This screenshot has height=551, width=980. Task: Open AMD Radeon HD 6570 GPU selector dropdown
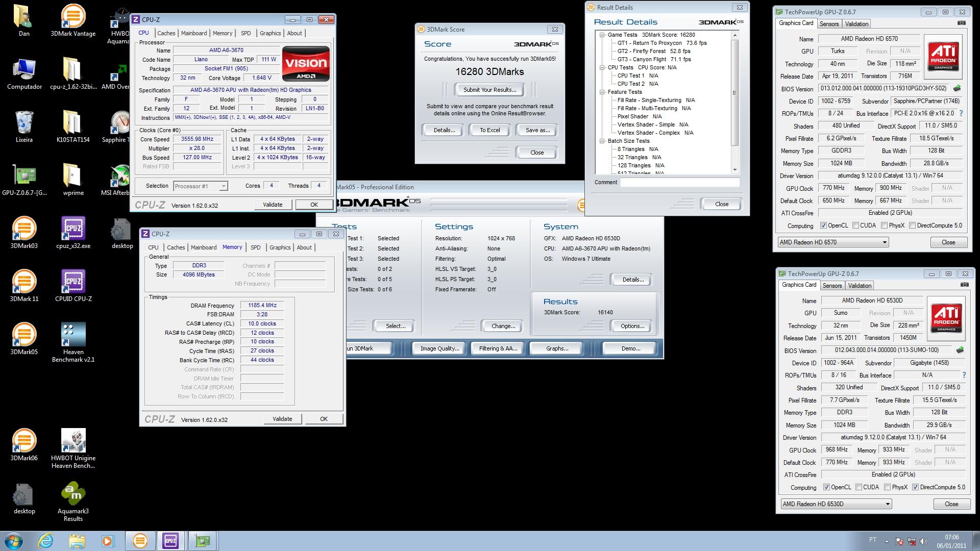click(x=833, y=242)
